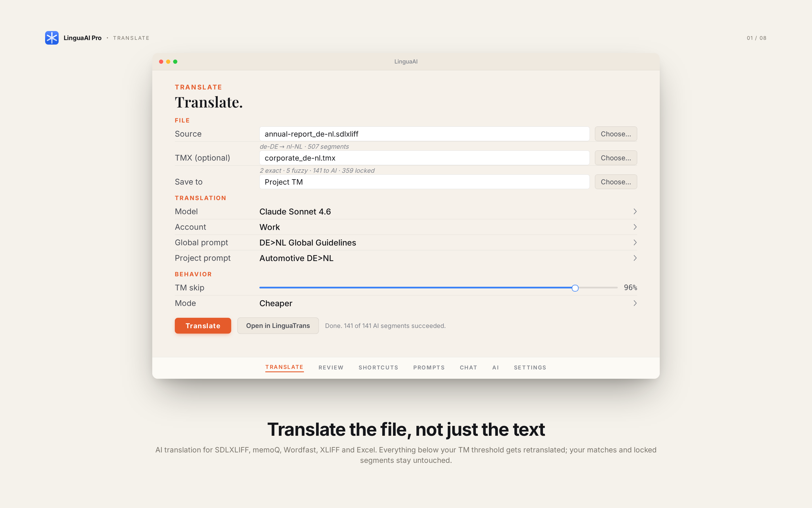Expand the Global prompt row chevron
Image resolution: width=812 pixels, height=508 pixels.
pyautogui.click(x=635, y=243)
